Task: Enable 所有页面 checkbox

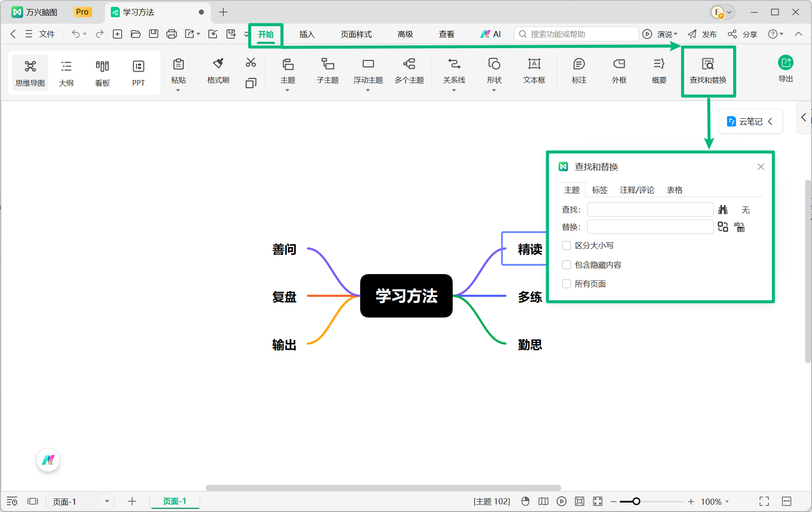Action: pos(566,284)
